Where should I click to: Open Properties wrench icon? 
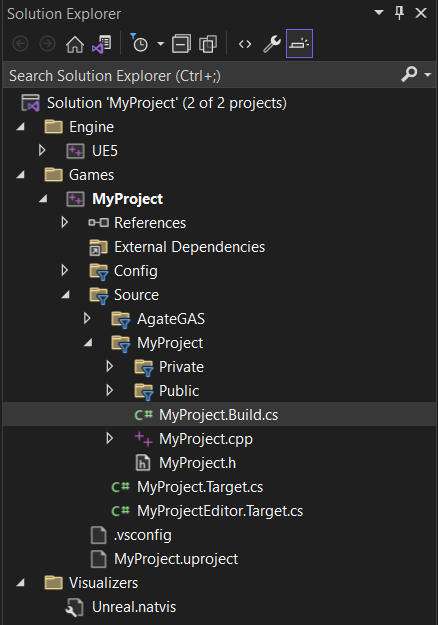(x=272, y=44)
